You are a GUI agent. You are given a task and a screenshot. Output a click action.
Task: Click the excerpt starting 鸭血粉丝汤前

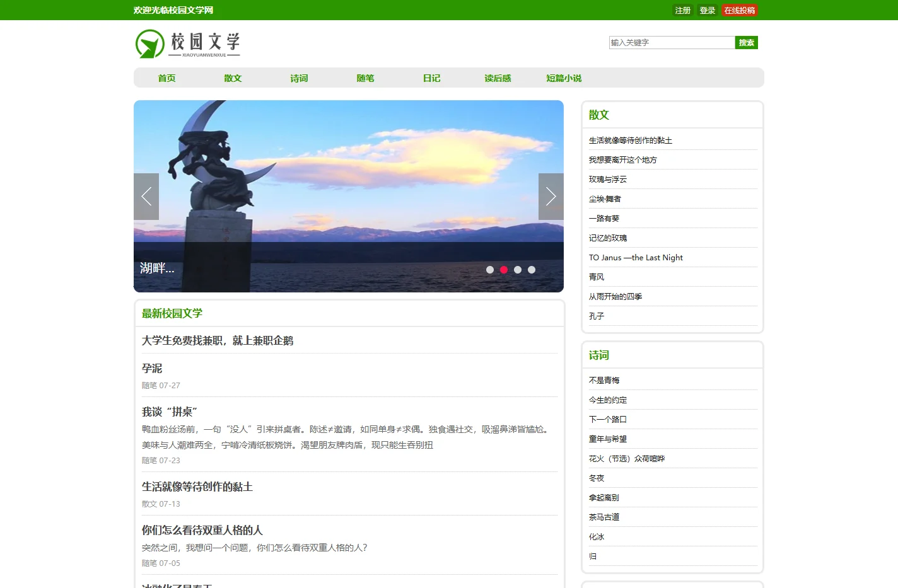click(346, 437)
